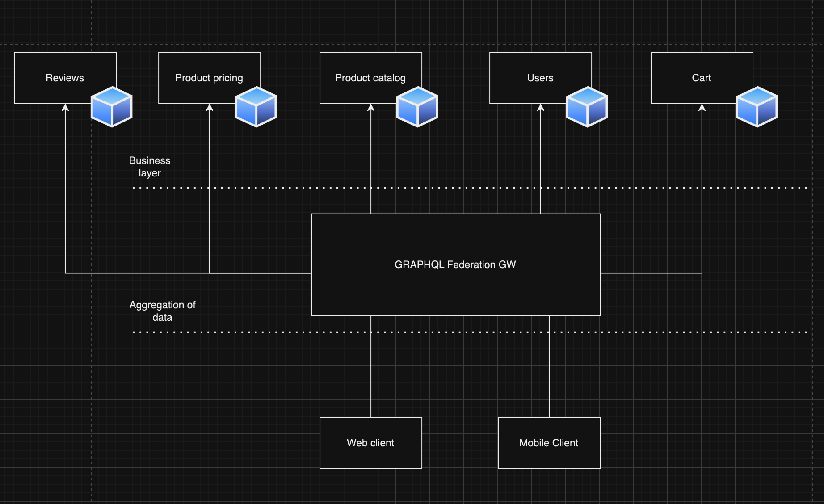824x504 pixels.
Task: Click the cube icon on Product catalog
Action: [417, 107]
